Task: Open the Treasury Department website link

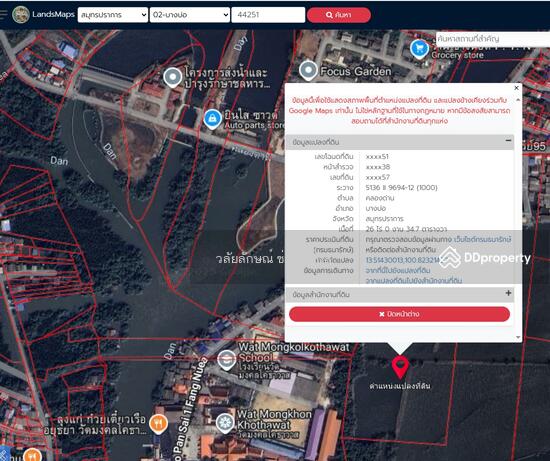Action: click(x=482, y=239)
